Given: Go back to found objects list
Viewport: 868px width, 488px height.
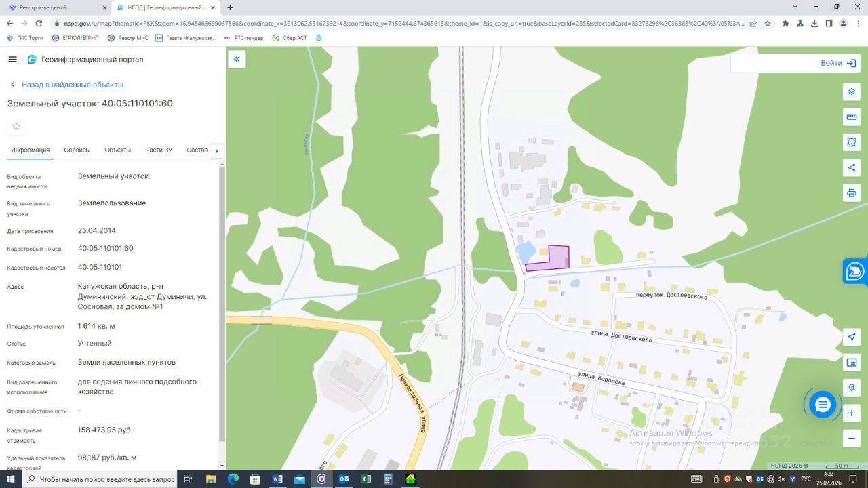Looking at the screenshot, I should (x=66, y=85).
